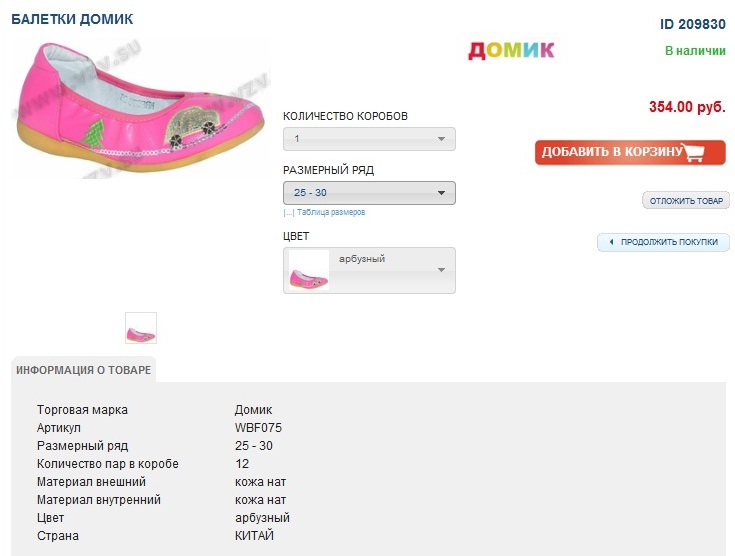Image resolution: width=735 pixels, height=556 pixels.
Task: Click the green В наличии status
Action: tap(695, 50)
